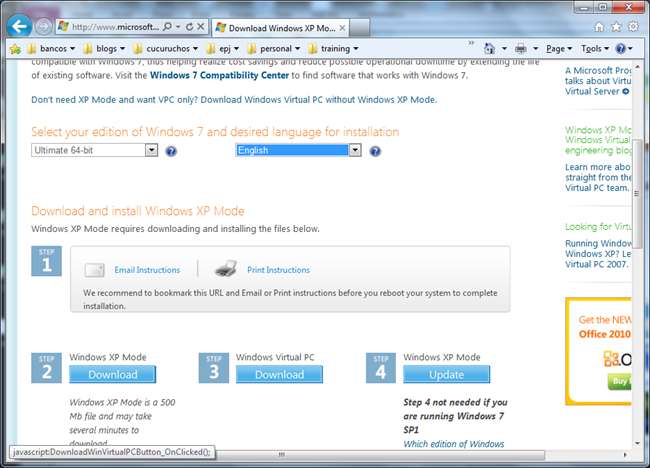Download Windows XP Mode in Step 2
650x468 pixels.
tap(113, 374)
